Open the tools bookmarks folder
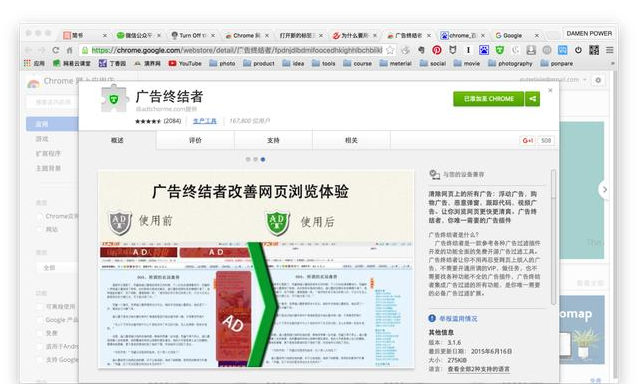641x384 pixels. coord(323,63)
